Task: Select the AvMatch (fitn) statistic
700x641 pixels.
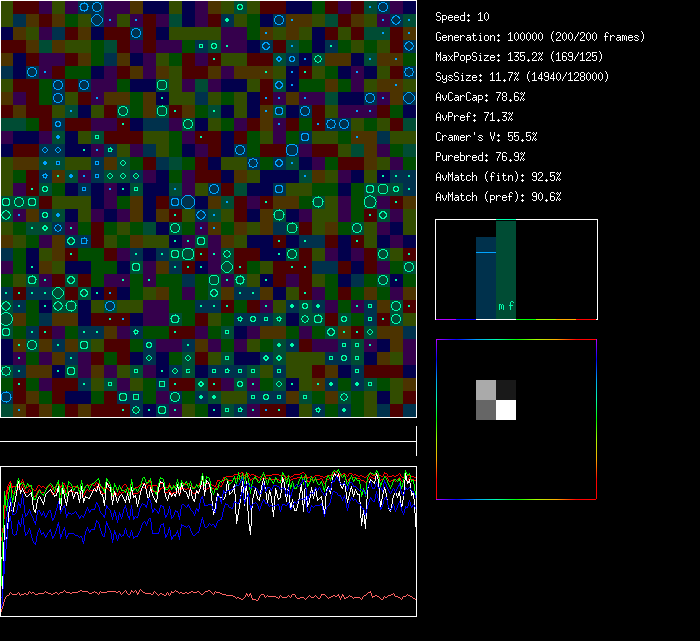Action: click(498, 177)
